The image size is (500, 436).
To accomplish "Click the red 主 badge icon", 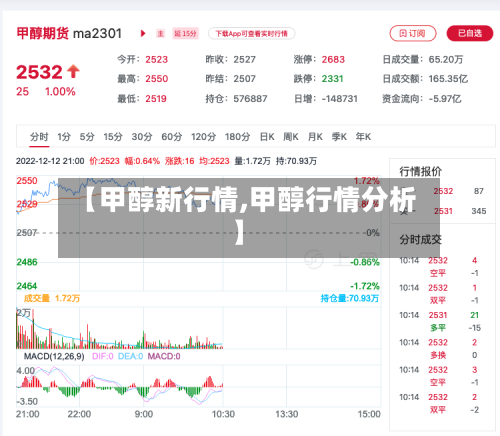I will point(161,33).
